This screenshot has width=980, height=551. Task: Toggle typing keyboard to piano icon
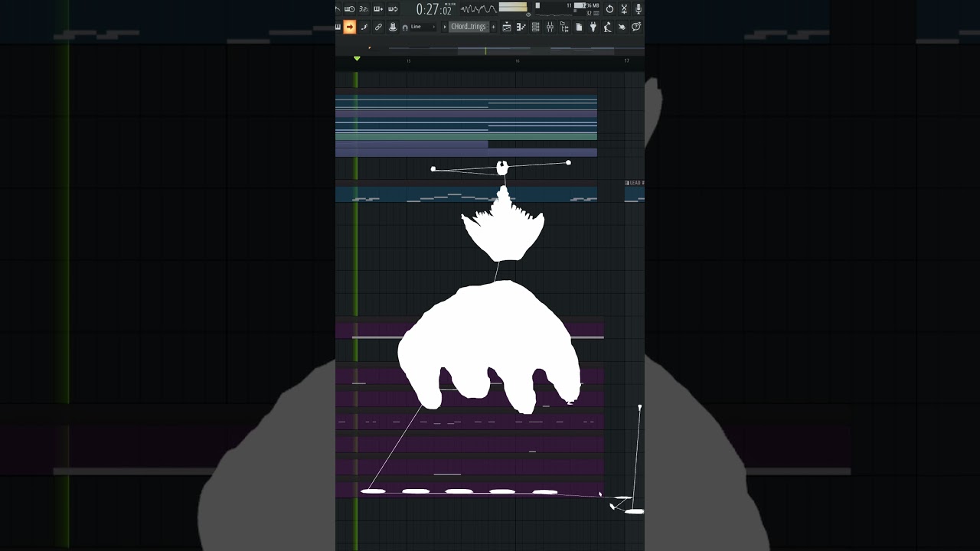[x=338, y=27]
